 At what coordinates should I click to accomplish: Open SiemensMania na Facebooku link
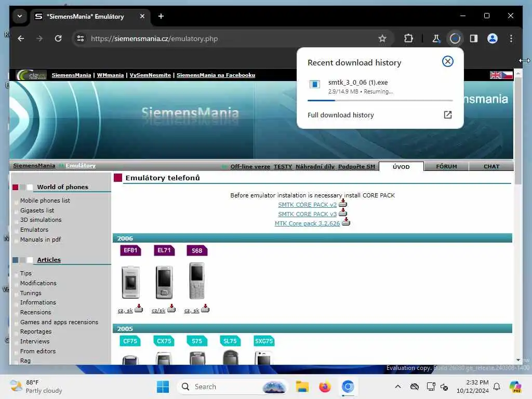pyautogui.click(x=216, y=75)
